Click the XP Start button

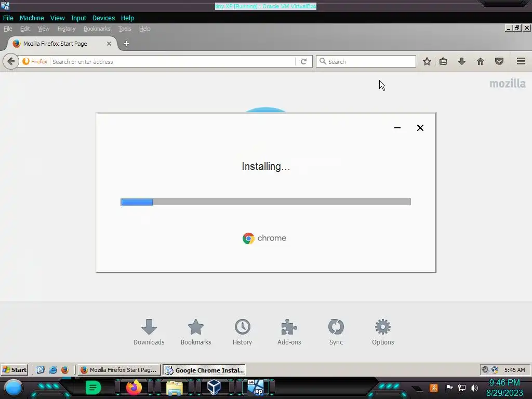click(x=15, y=370)
